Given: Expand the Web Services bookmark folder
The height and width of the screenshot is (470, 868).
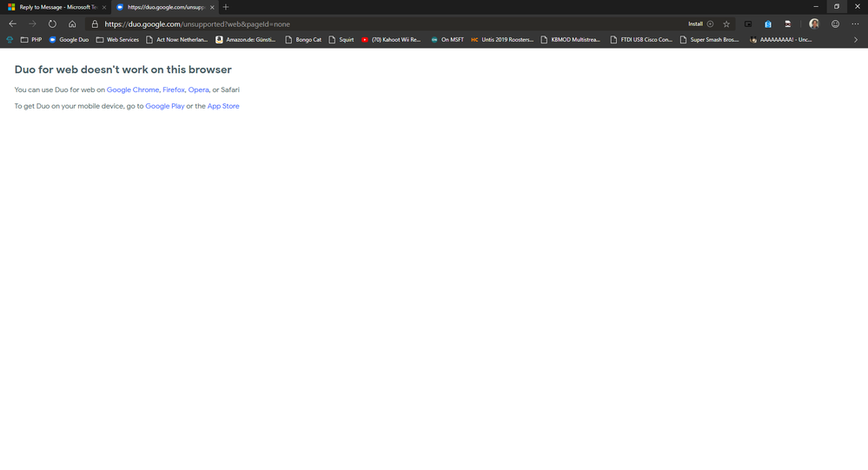Looking at the screenshot, I should pyautogui.click(x=117, y=40).
